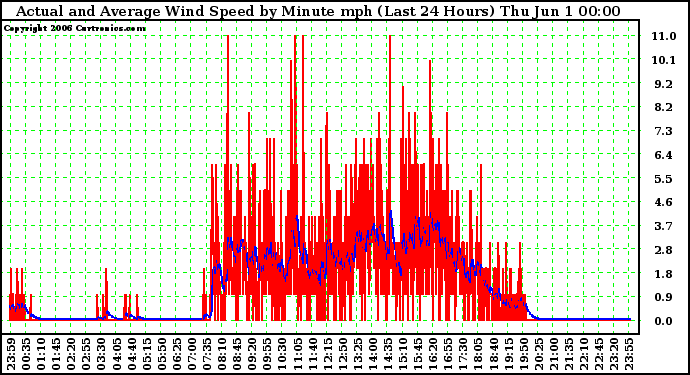Click the 20:25 time label

tap(539, 354)
